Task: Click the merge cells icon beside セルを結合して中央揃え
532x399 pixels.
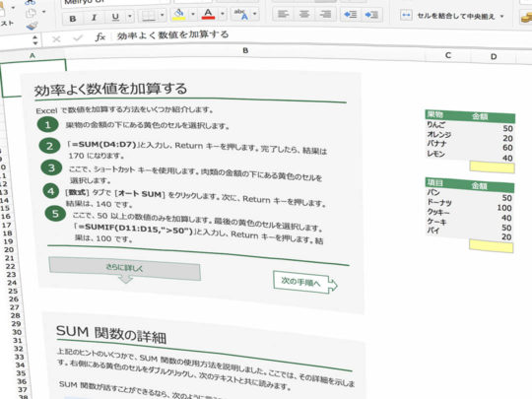Action: point(406,15)
